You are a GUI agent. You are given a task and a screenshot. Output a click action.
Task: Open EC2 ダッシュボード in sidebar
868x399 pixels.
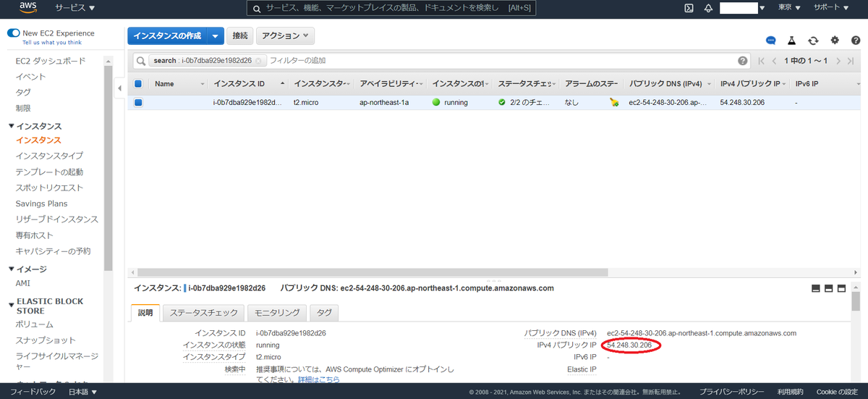(x=51, y=61)
